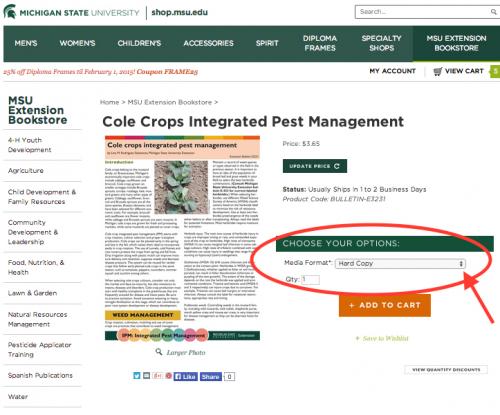Click the shopping cart icon
Screen dimensions: 500x415
click(x=438, y=71)
